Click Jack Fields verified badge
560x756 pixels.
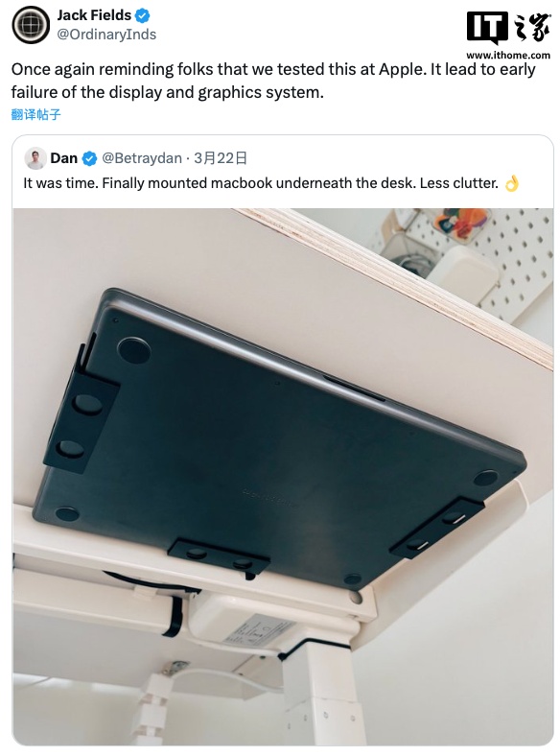point(142,15)
